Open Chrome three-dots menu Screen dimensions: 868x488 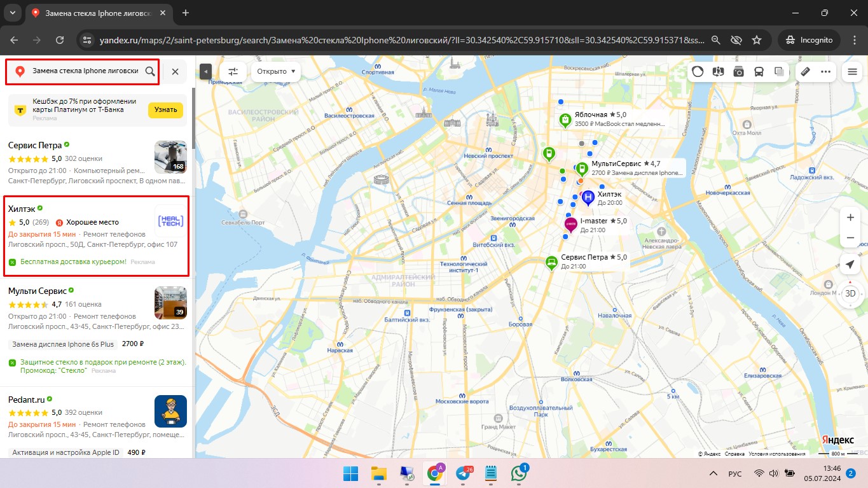853,39
